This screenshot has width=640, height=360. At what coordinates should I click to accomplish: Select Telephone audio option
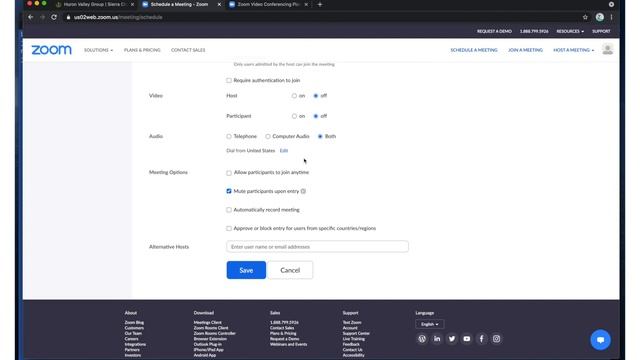tap(229, 136)
